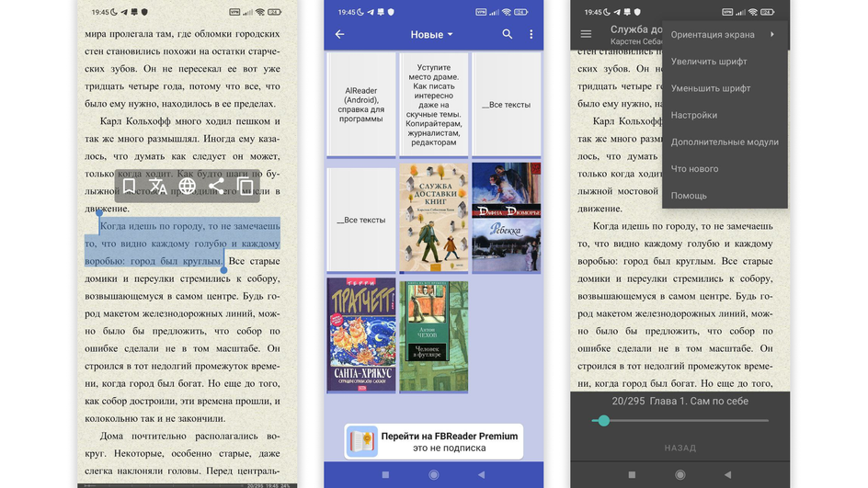
Task: Share the selected text via share icon
Action: (216, 187)
